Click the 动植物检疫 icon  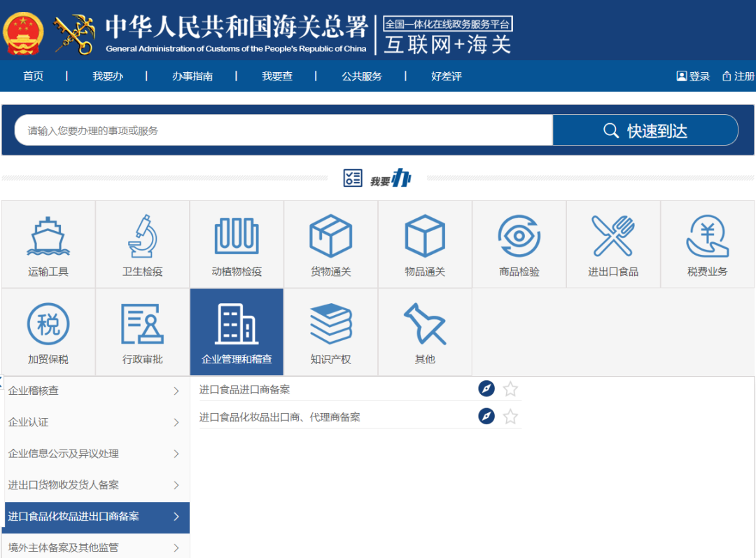(x=236, y=237)
